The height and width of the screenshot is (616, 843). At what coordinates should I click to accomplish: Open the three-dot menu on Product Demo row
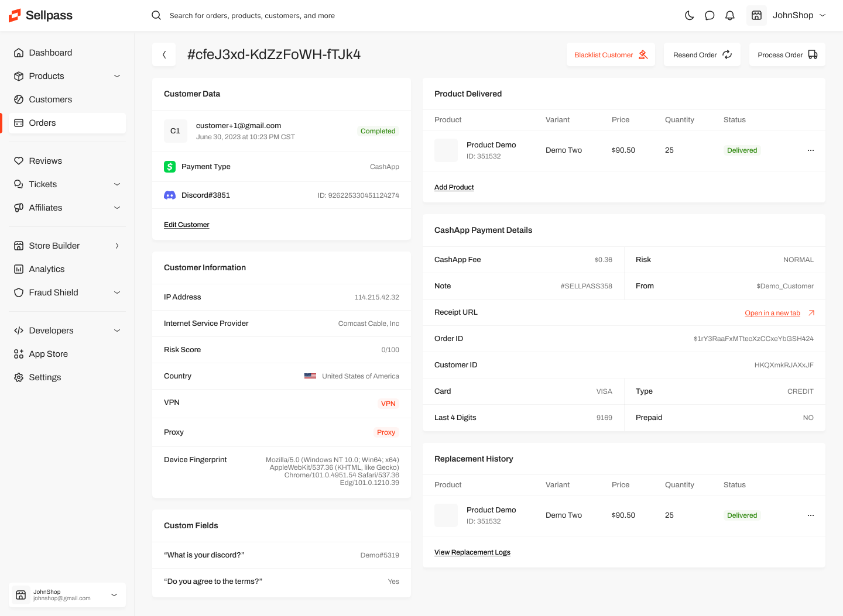point(811,150)
